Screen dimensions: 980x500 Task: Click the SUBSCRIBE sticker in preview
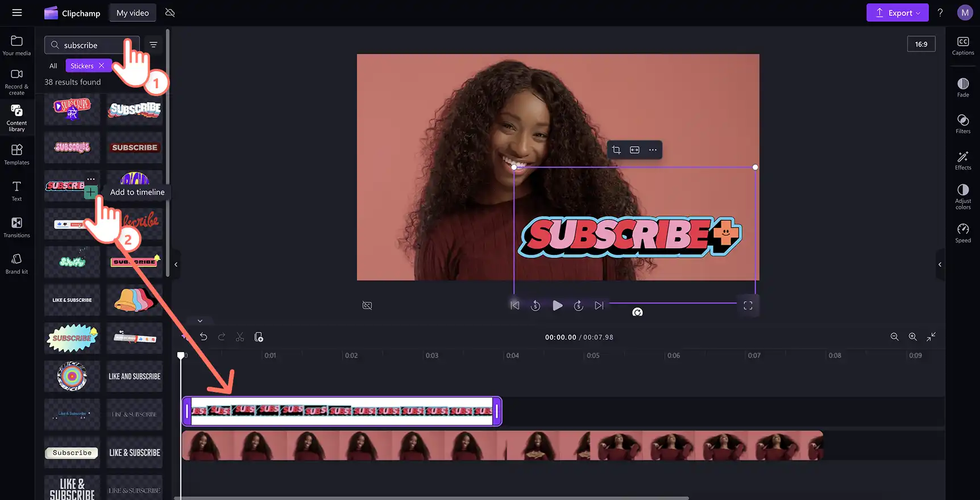[x=630, y=236]
